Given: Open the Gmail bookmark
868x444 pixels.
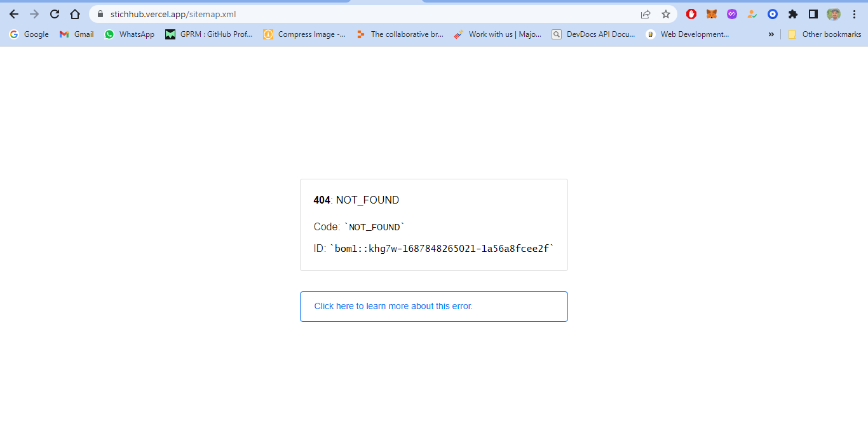Looking at the screenshot, I should pos(76,34).
